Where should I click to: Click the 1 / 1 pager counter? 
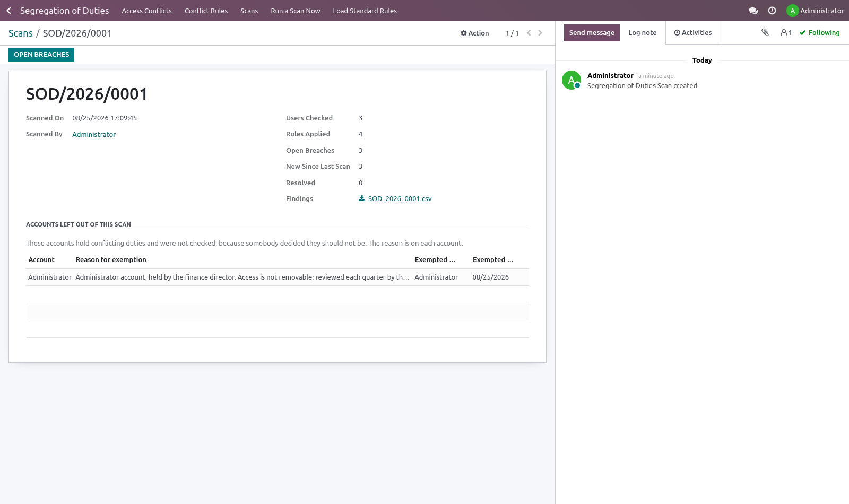tap(512, 33)
